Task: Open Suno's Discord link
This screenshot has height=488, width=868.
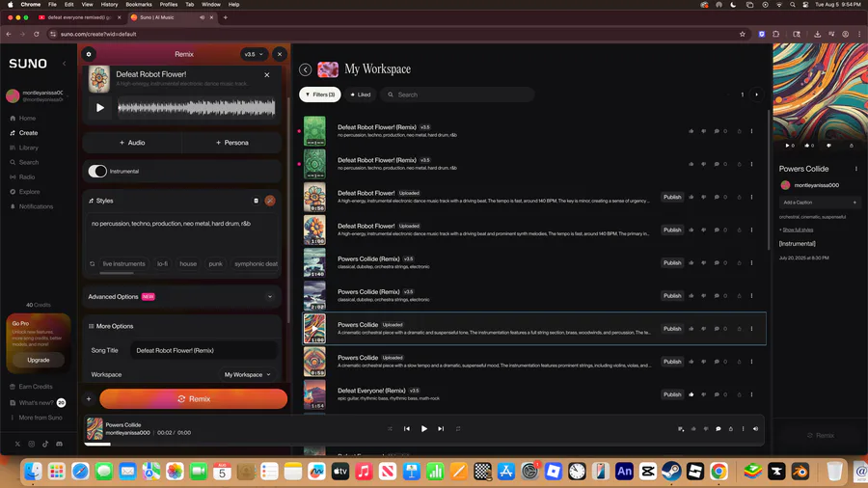Action: [59, 444]
